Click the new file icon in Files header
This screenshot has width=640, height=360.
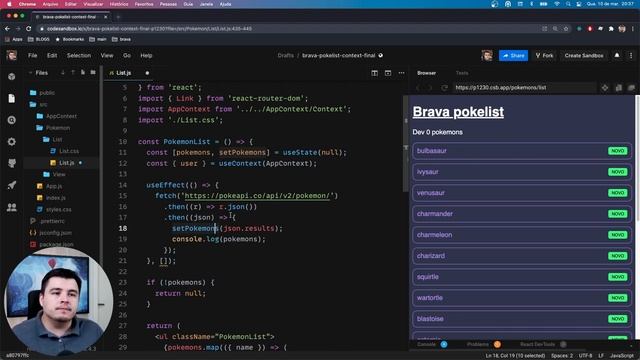pyautogui.click(x=83, y=73)
